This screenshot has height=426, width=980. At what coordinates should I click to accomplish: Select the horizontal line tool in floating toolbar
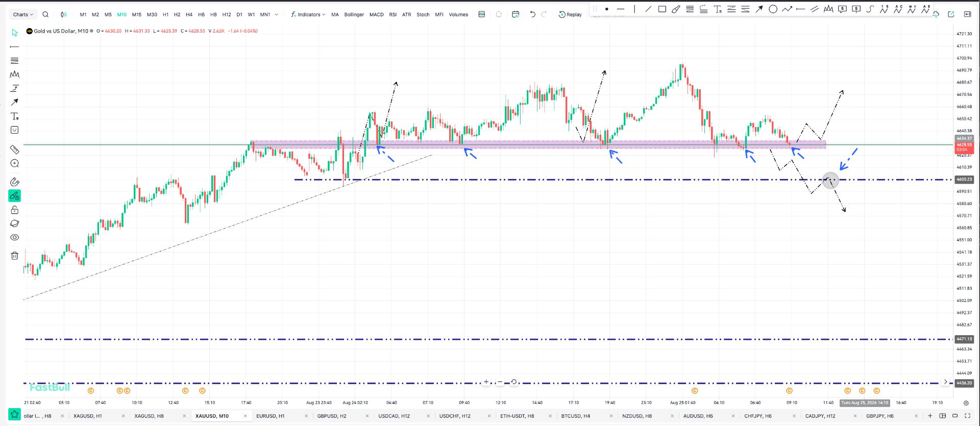pyautogui.click(x=620, y=9)
